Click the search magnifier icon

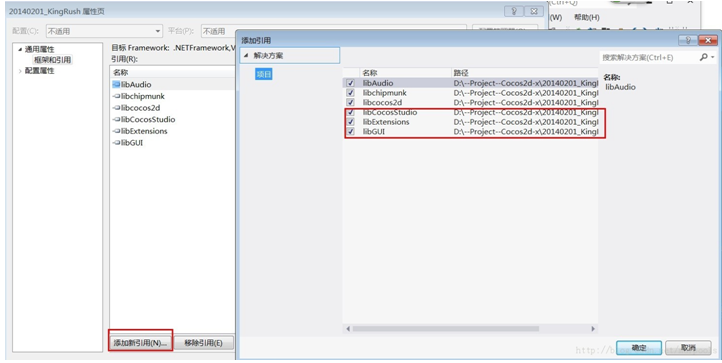tap(703, 57)
